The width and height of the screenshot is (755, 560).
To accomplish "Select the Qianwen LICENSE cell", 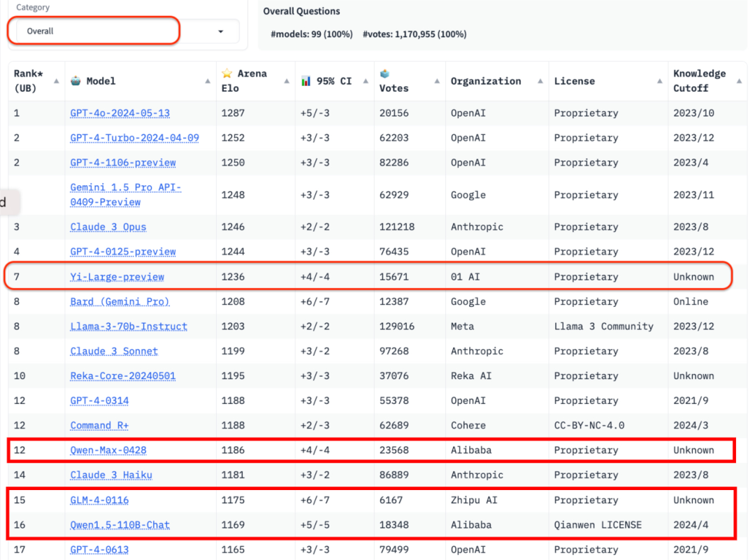I will (598, 525).
